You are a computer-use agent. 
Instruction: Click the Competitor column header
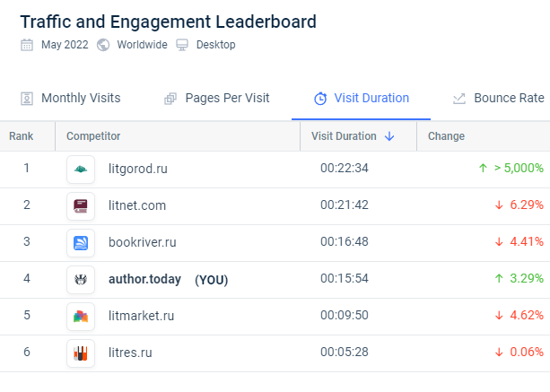(x=93, y=136)
